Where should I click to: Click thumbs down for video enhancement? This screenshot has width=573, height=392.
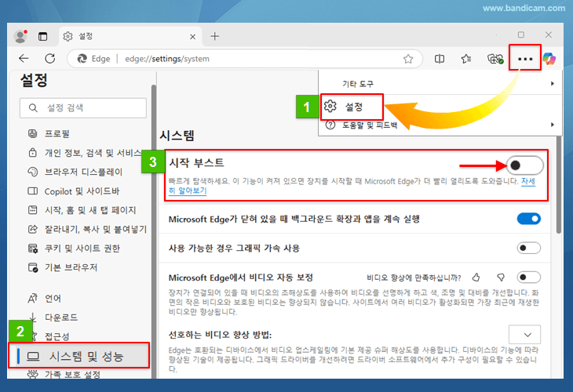(501, 278)
